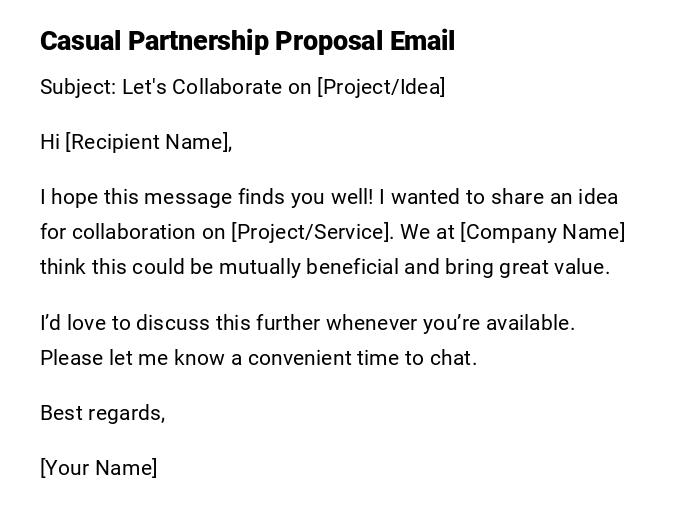
Task: Click "Let's Collaborate on" in the subject
Action: click(217, 87)
